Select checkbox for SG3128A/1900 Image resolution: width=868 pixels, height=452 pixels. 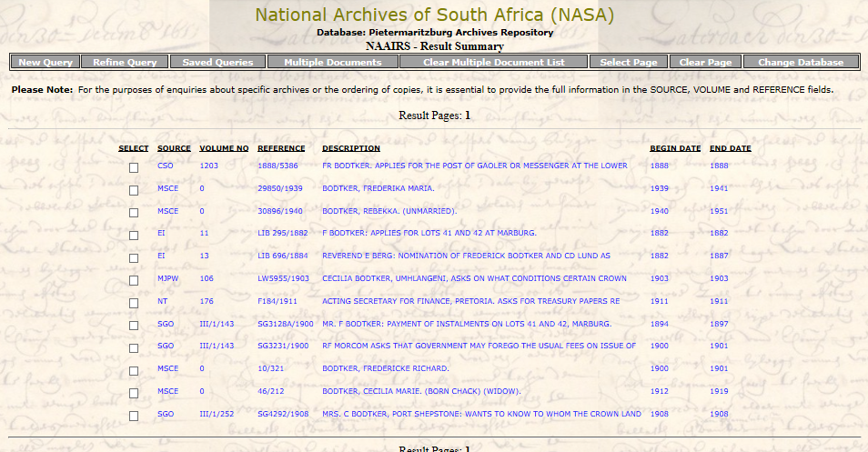(x=134, y=326)
